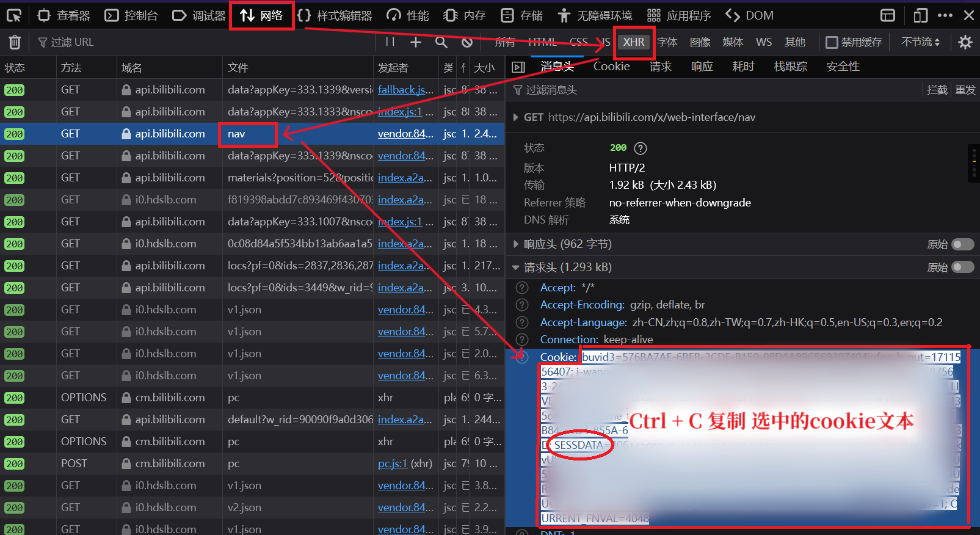Show help for Connection header
Image resolution: width=980 pixels, height=535 pixels.
click(522, 339)
